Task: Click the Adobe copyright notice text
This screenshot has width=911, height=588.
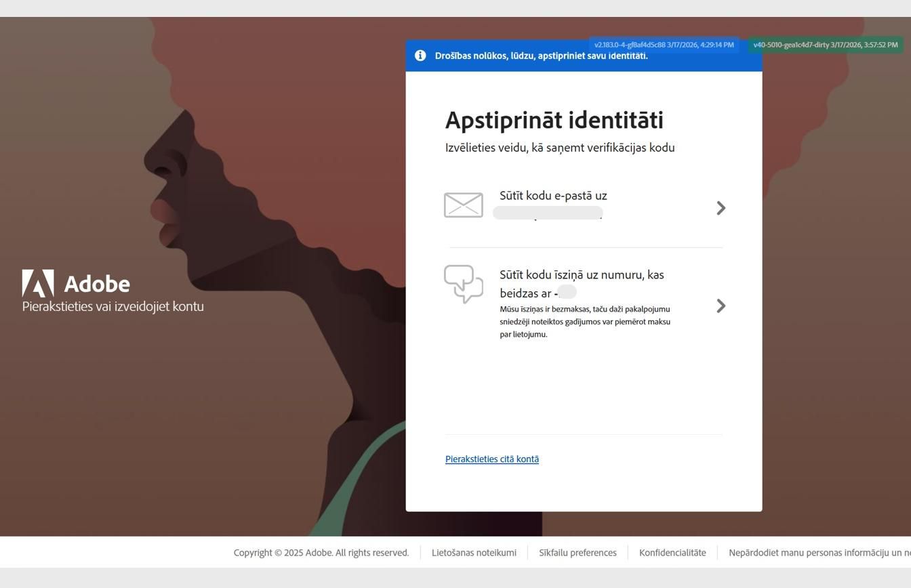Action: (x=321, y=552)
